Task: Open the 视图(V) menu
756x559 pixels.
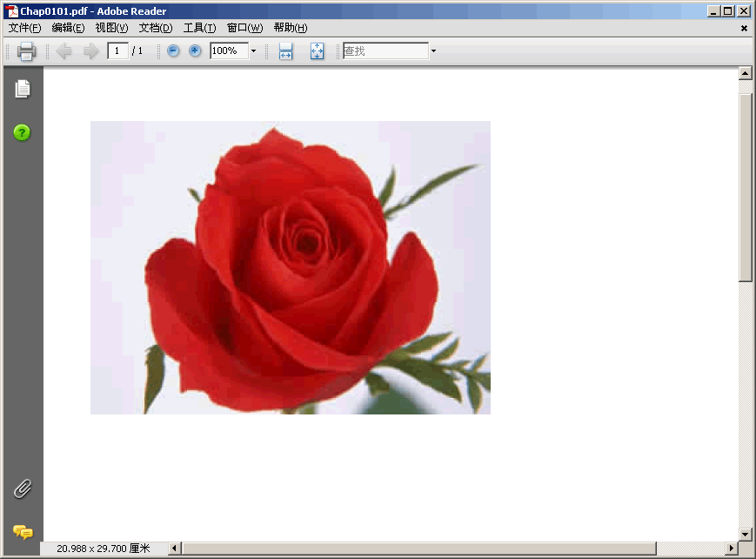Action: point(111,28)
